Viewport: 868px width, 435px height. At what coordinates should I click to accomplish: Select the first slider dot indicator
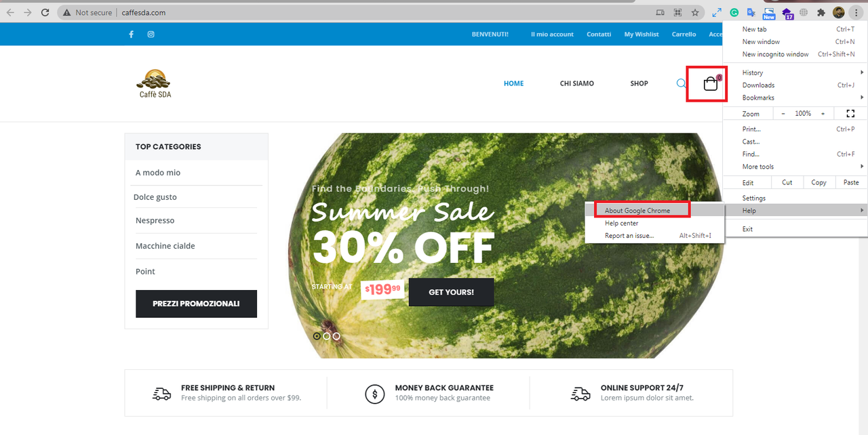click(x=317, y=336)
